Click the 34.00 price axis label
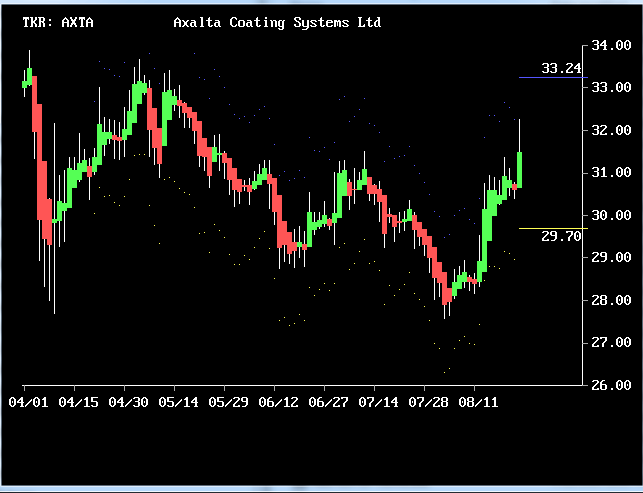Screen dimensions: 643x493 point(611,45)
